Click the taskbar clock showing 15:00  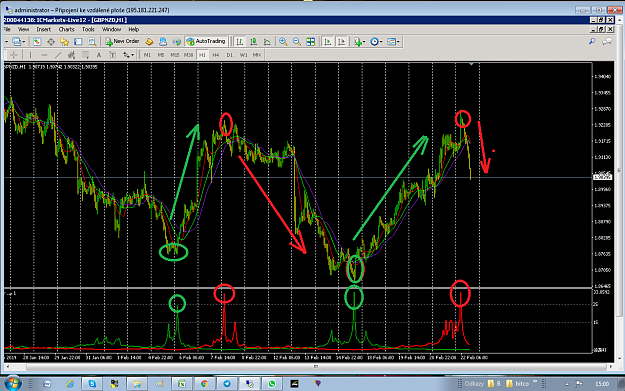(602, 384)
